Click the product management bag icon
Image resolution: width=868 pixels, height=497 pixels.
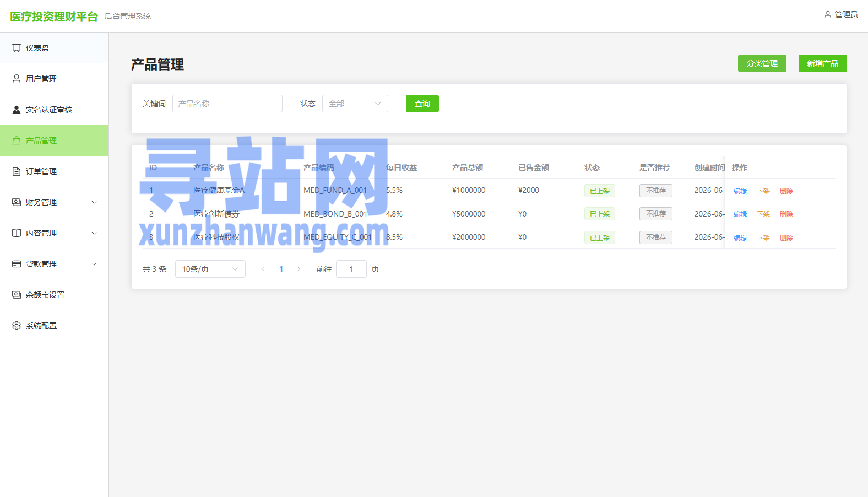pos(17,141)
